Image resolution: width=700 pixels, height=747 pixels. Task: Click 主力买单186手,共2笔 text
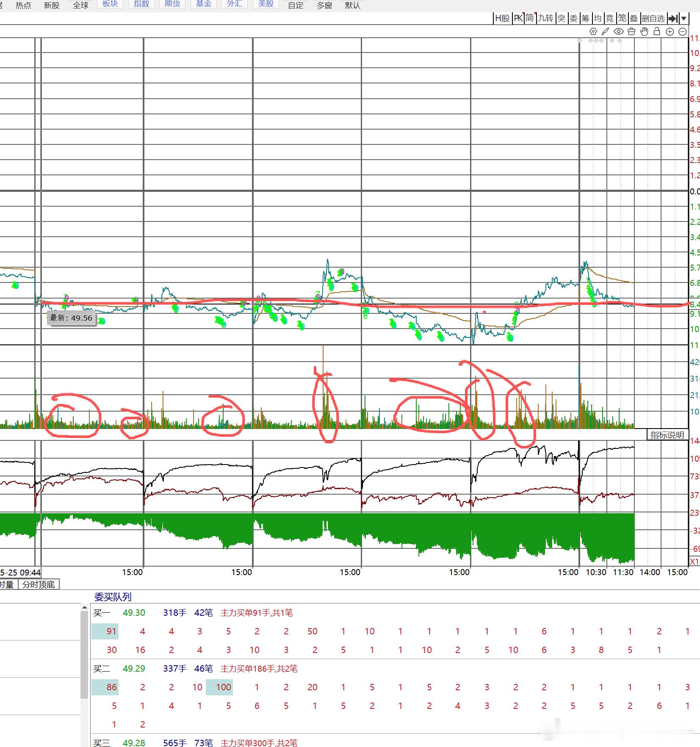click(259, 668)
